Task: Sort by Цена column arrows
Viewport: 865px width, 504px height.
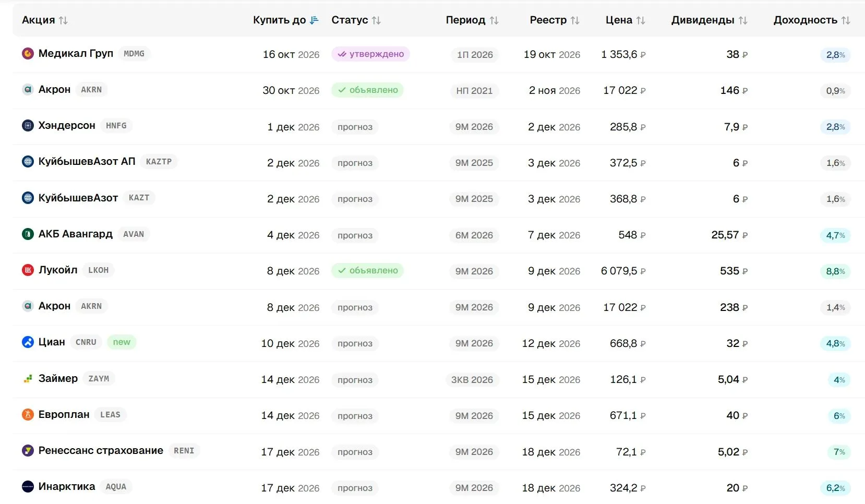Action: (641, 20)
